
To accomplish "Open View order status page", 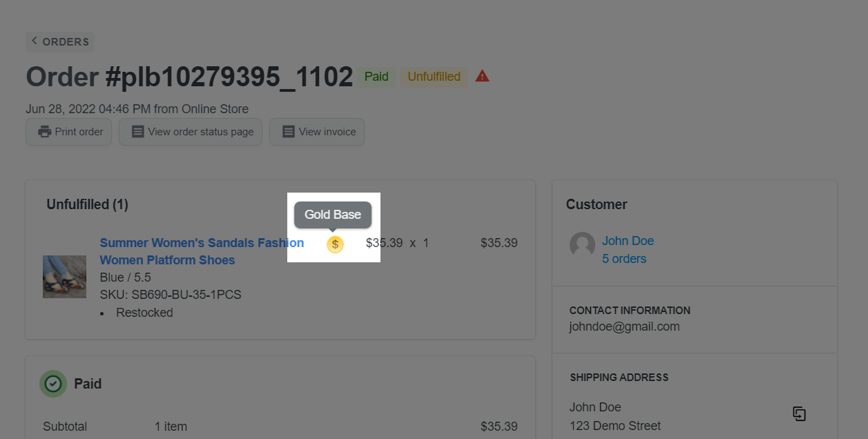I will pyautogui.click(x=191, y=132).
